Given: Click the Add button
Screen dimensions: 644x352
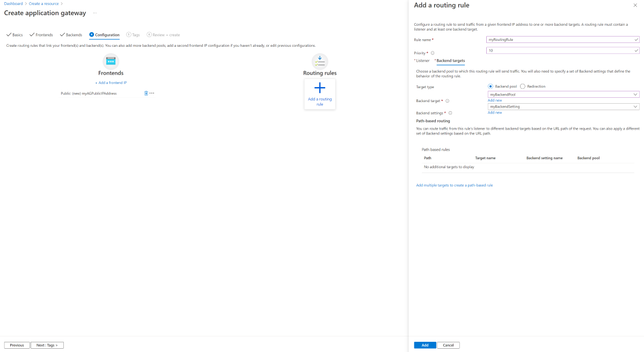Looking at the screenshot, I should tap(425, 345).
